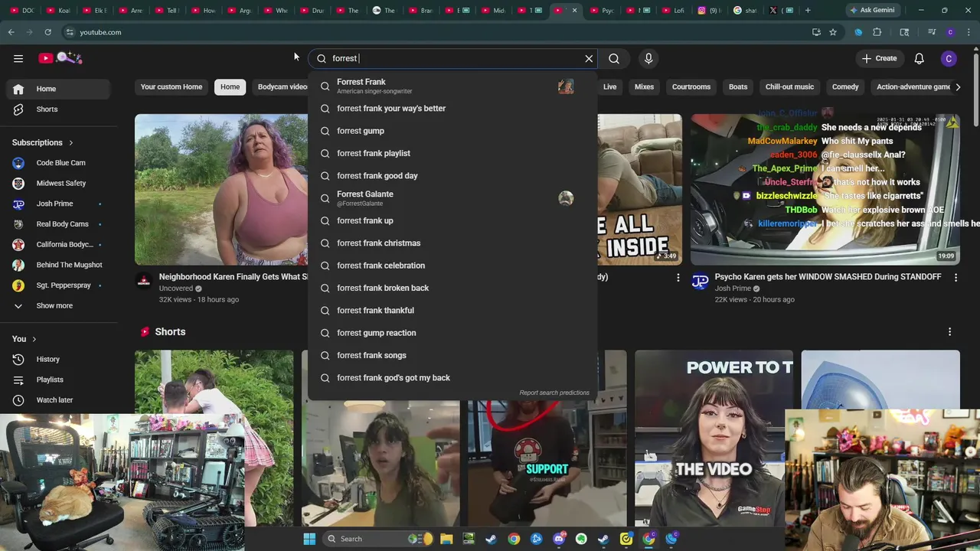The height and width of the screenshot is (551, 980).
Task: Open the Sgt. Pepperspray subscription
Action: pos(59,285)
